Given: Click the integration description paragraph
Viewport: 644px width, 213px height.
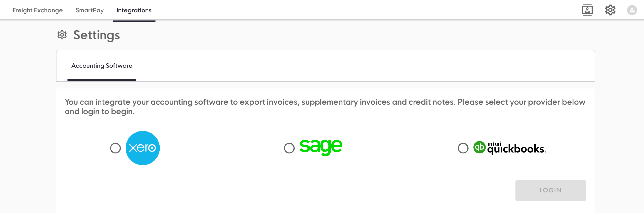Looking at the screenshot, I should (x=325, y=107).
